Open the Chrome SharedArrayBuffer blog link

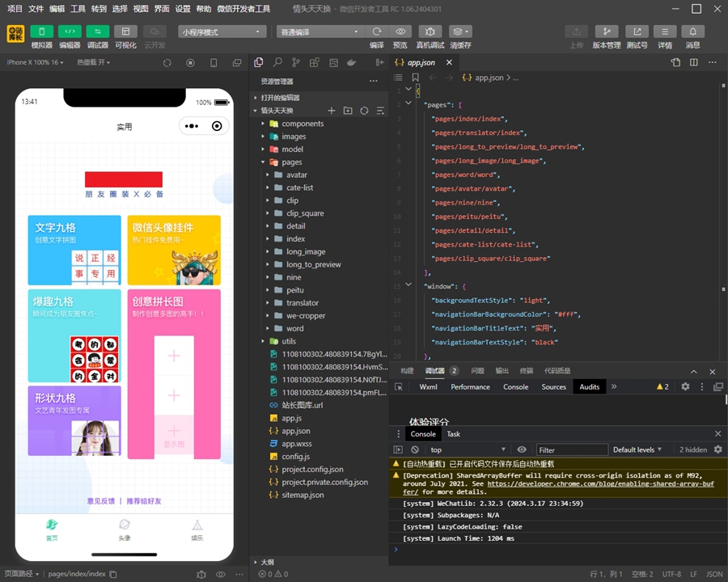tap(600, 484)
